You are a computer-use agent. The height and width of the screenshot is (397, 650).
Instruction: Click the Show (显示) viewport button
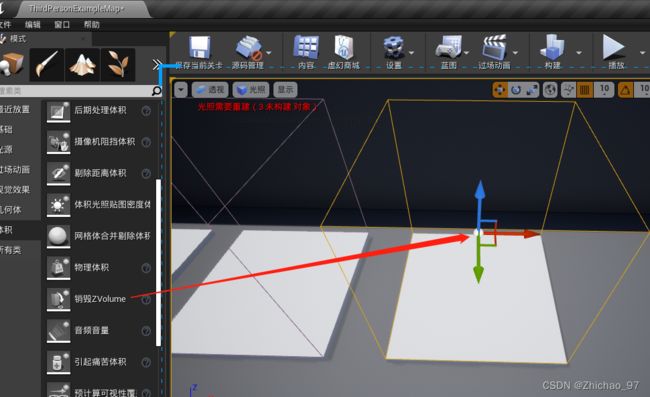coord(285,90)
